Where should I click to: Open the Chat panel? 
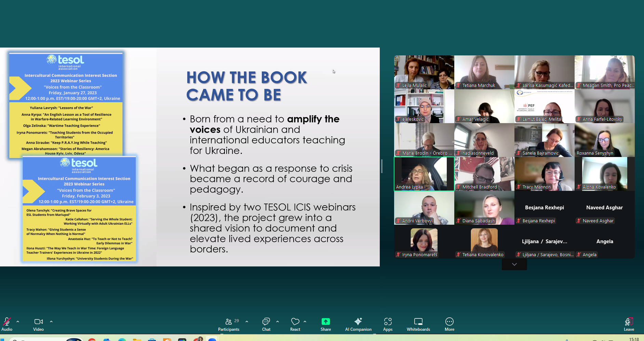[x=266, y=324]
